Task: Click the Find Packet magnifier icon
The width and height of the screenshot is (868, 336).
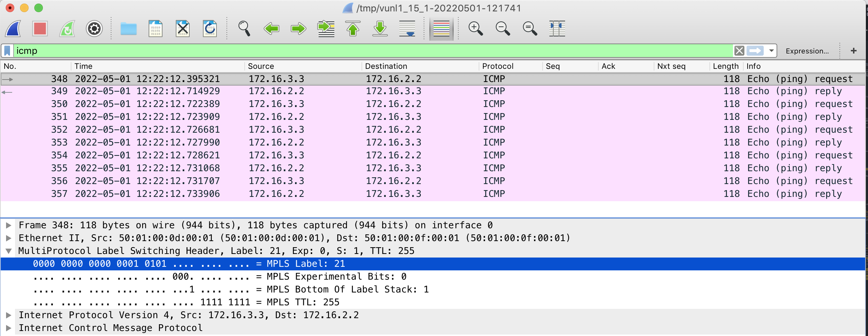Action: tap(244, 29)
